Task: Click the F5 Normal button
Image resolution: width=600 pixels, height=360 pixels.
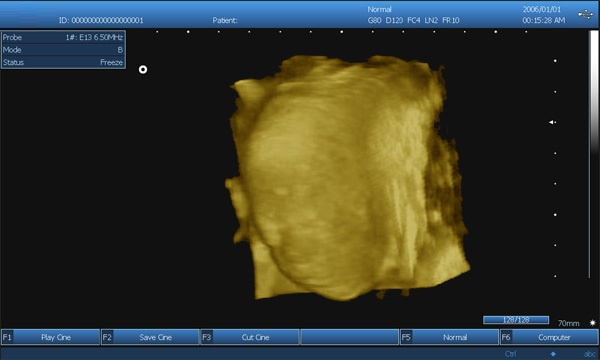Action: pos(450,337)
